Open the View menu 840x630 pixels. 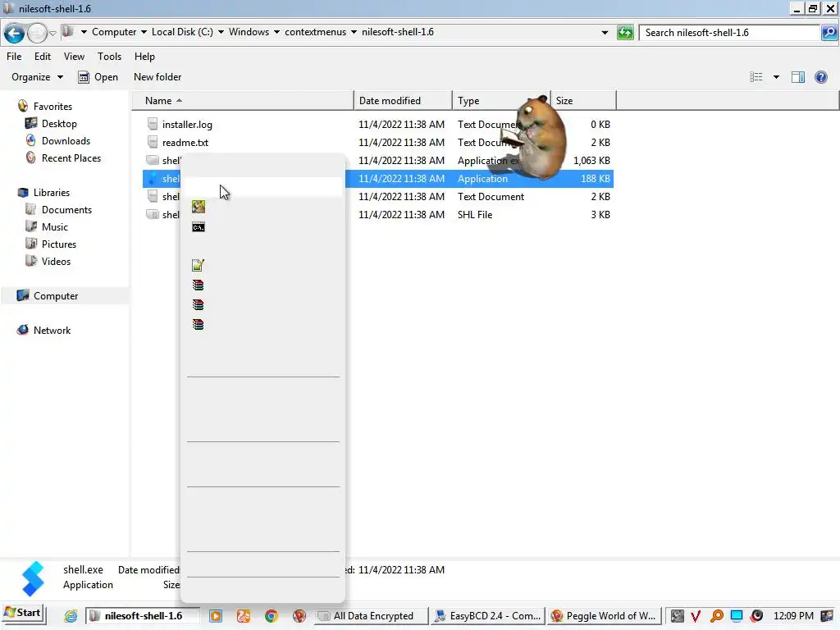[x=74, y=57]
